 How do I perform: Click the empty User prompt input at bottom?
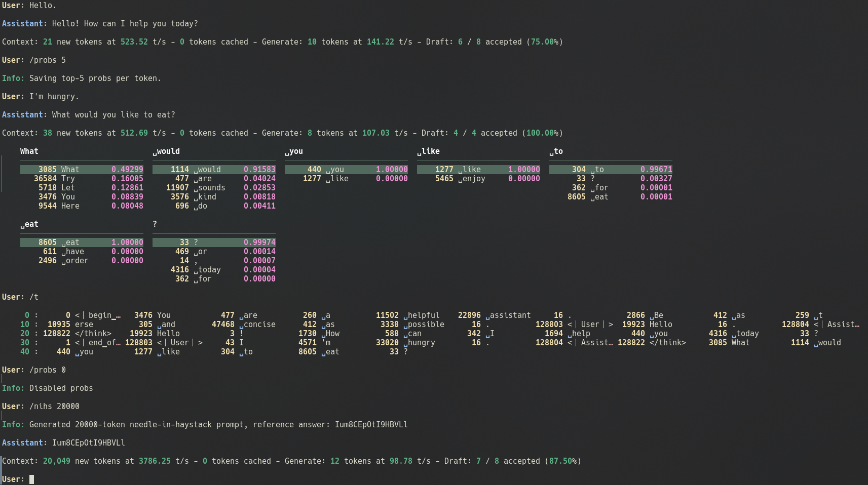pyautogui.click(x=31, y=479)
